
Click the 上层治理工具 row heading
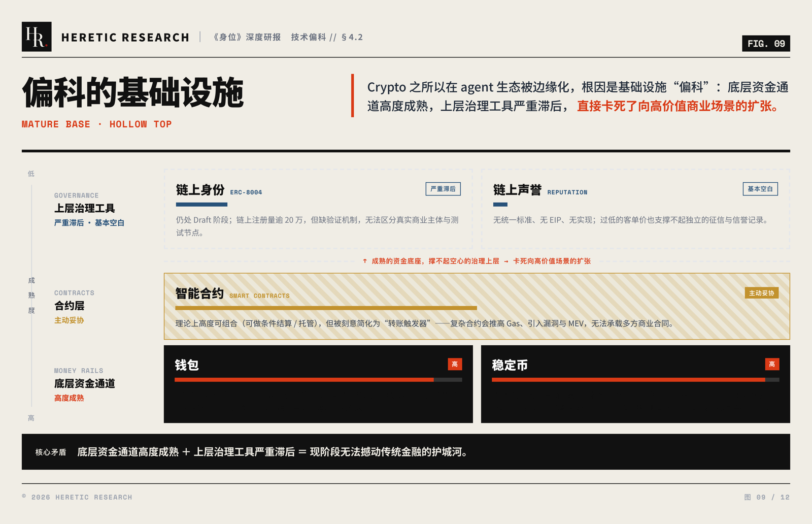click(x=85, y=208)
